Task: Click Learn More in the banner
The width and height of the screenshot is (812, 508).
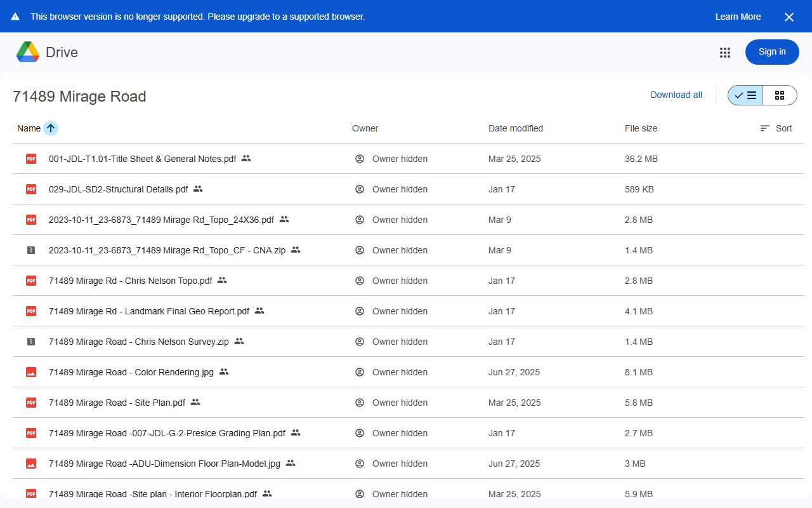Action: click(x=738, y=17)
